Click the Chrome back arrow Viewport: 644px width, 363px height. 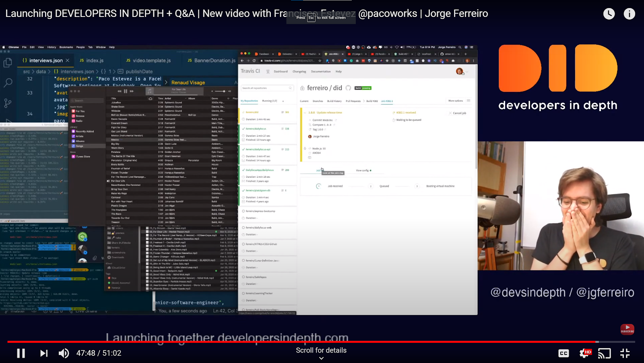(243, 61)
